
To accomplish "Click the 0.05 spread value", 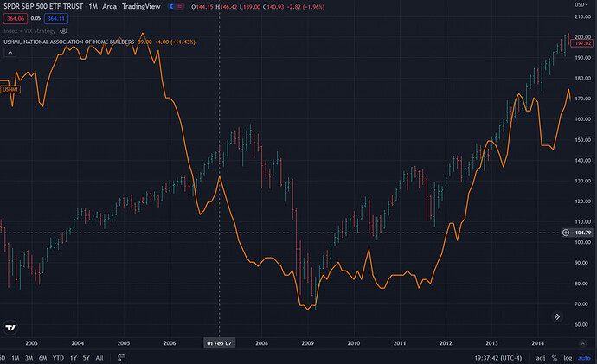I will click(x=35, y=18).
